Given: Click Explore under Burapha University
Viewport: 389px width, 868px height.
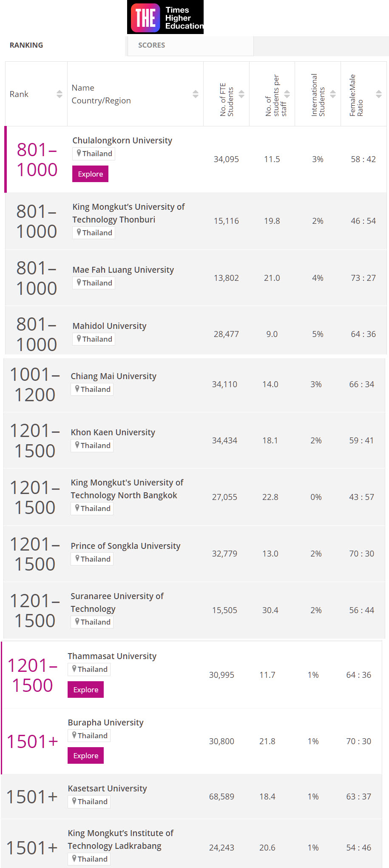Looking at the screenshot, I should 85,756.
